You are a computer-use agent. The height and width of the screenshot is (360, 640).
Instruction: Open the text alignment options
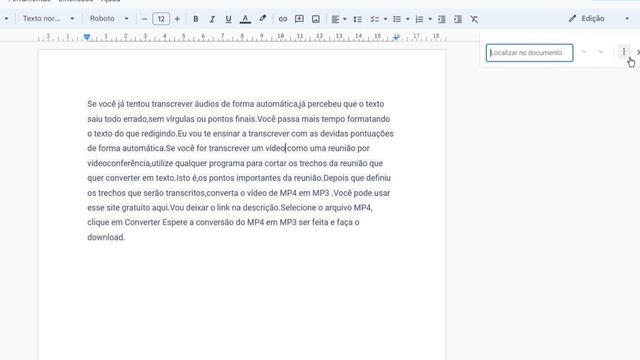tap(335, 19)
